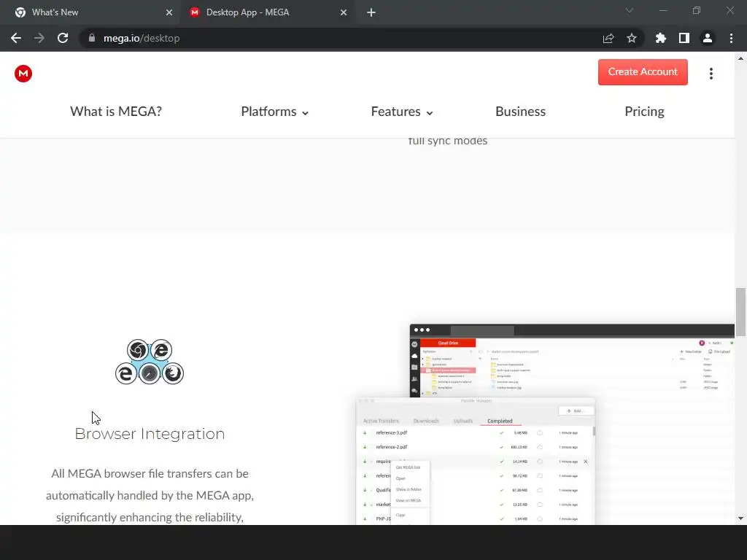
Task: Click the MEGA desktop app screenshot
Action: tap(546, 424)
